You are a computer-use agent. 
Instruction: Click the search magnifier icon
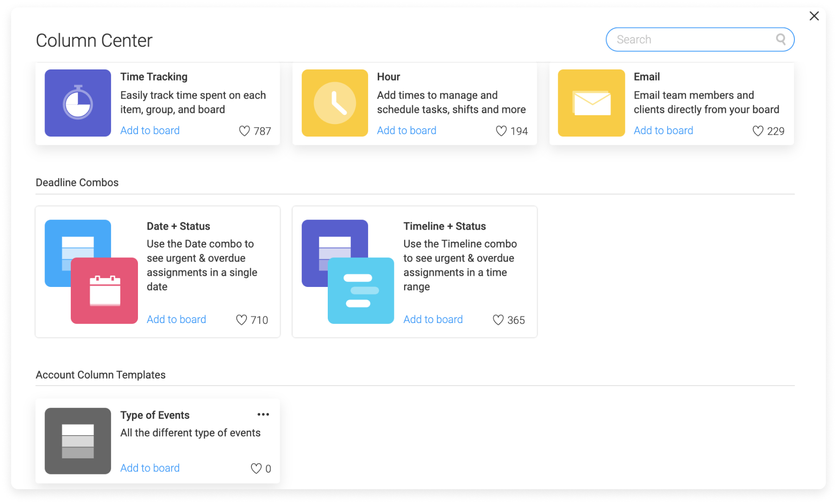(781, 39)
